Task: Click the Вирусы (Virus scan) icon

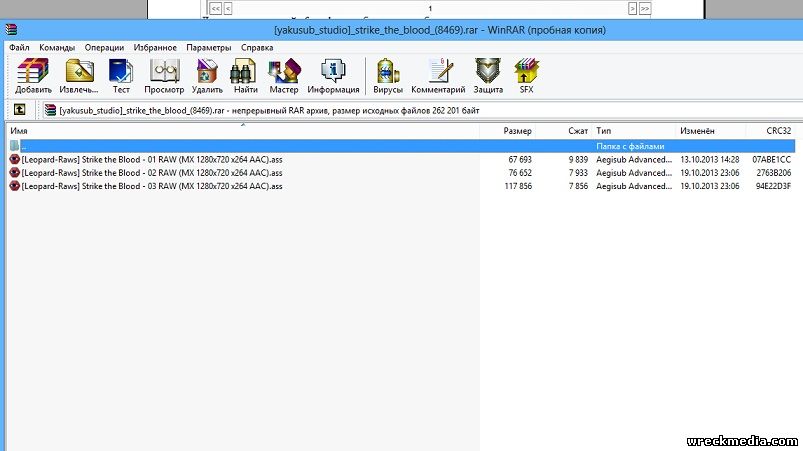Action: click(388, 75)
